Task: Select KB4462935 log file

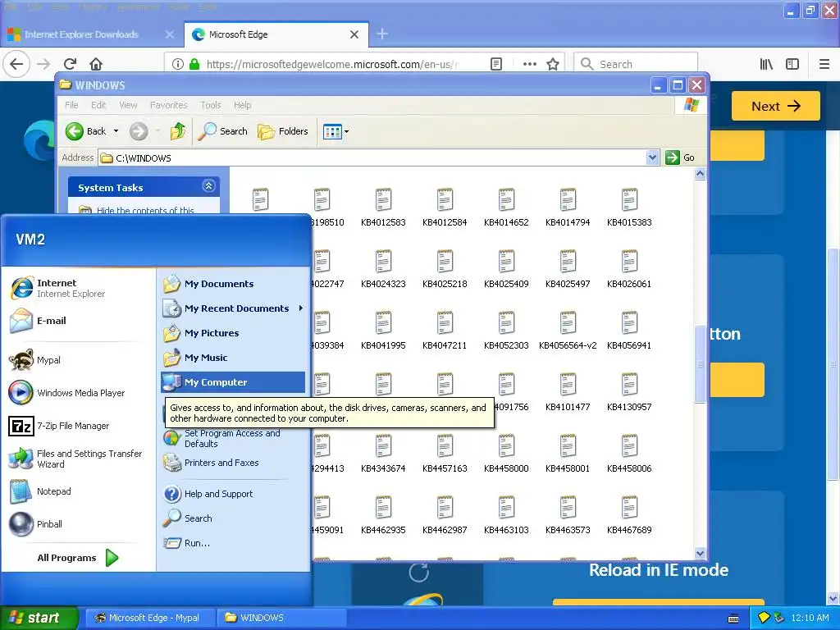Action: (x=383, y=515)
